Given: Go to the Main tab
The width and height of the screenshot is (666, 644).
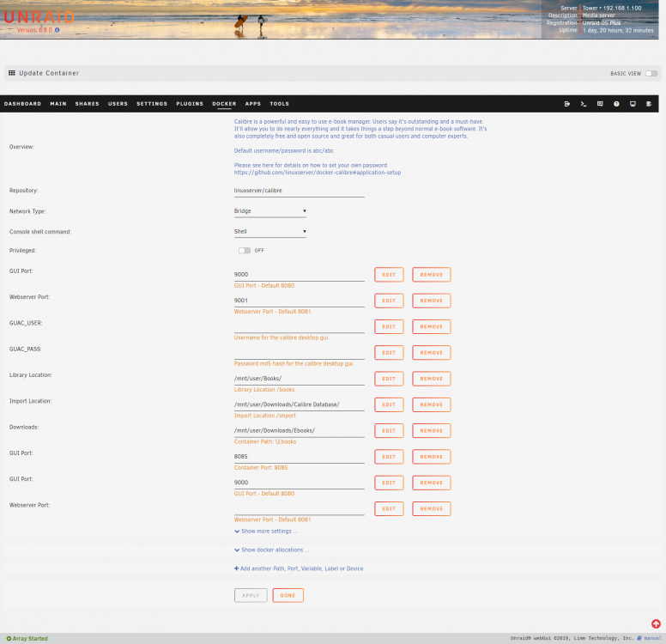Looking at the screenshot, I should click(58, 104).
